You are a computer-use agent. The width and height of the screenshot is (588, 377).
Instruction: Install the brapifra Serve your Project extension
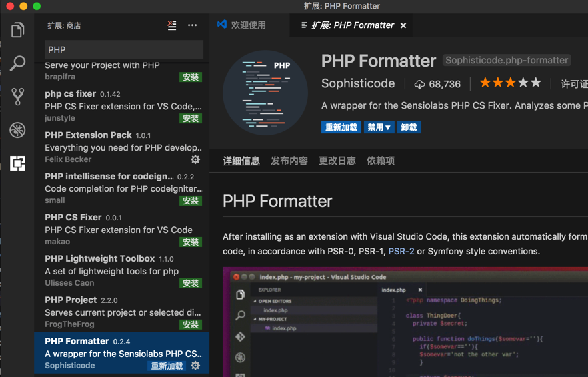tap(191, 77)
